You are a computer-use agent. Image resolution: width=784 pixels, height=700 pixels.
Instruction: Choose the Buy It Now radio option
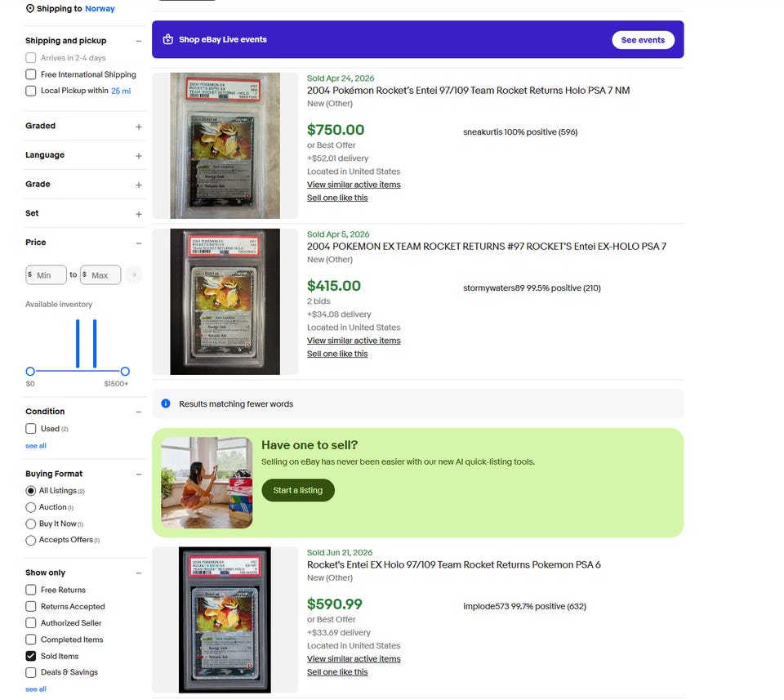click(x=30, y=524)
